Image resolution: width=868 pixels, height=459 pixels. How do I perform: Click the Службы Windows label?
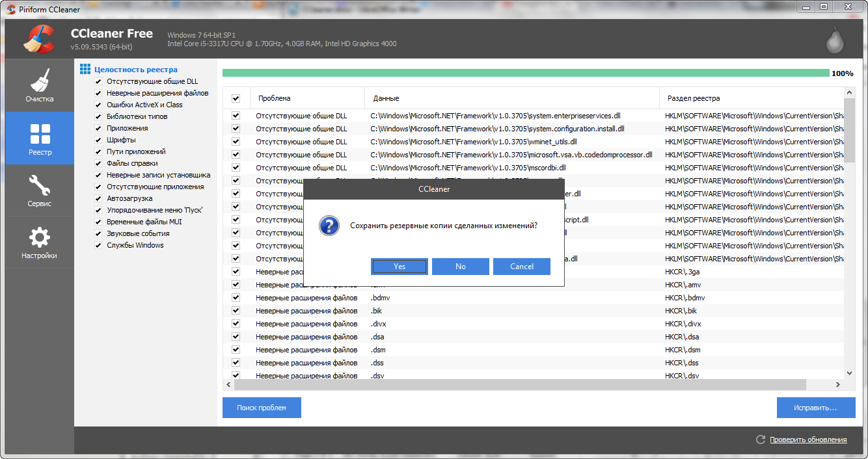(135, 245)
